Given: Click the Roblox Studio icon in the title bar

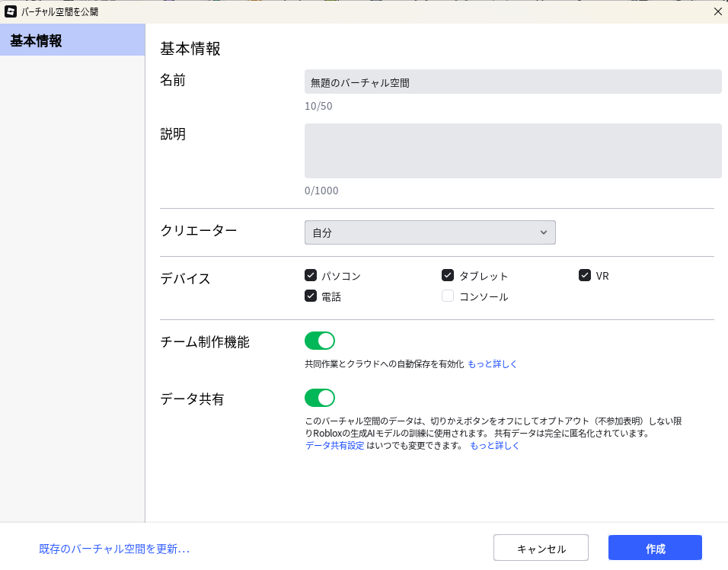Looking at the screenshot, I should coord(11,11).
